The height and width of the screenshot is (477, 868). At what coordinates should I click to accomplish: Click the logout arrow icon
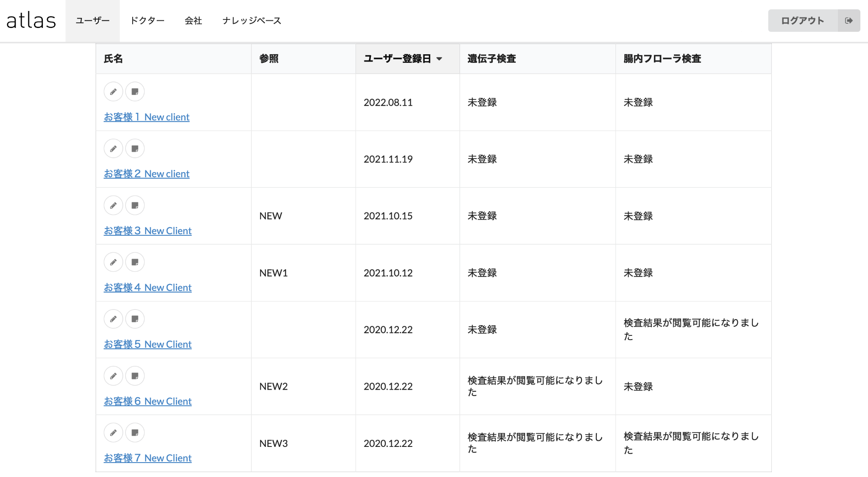(849, 20)
